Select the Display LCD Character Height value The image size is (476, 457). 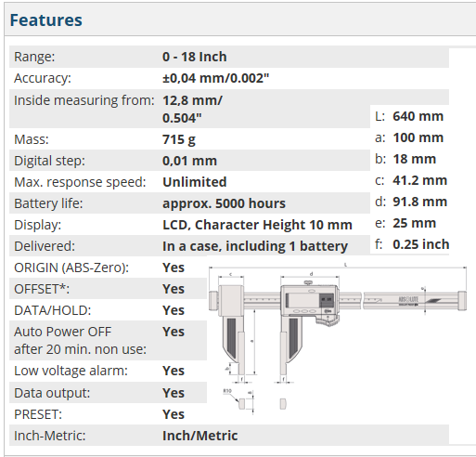[x=257, y=225]
